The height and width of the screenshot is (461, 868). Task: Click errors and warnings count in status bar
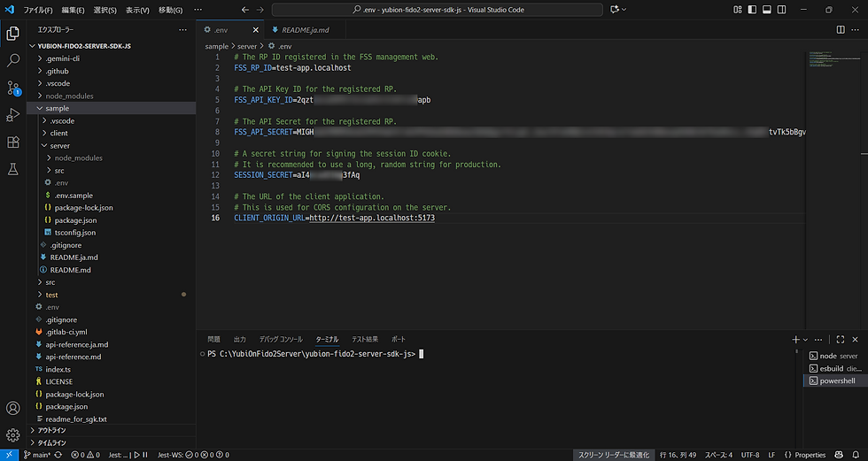click(x=85, y=455)
